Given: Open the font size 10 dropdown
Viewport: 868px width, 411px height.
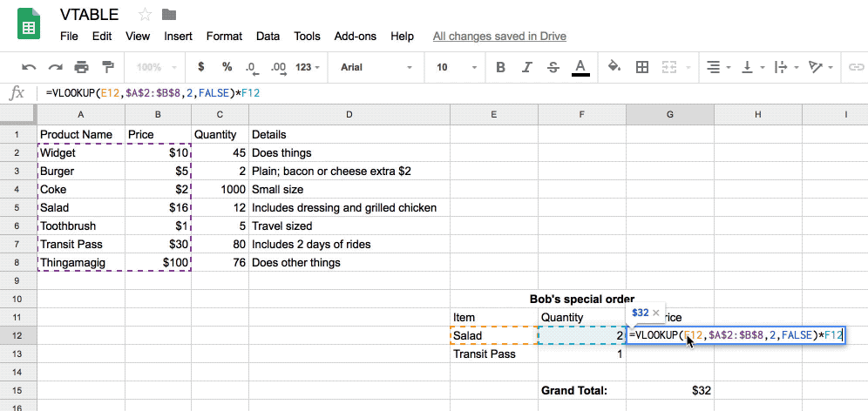Looking at the screenshot, I should coord(456,68).
